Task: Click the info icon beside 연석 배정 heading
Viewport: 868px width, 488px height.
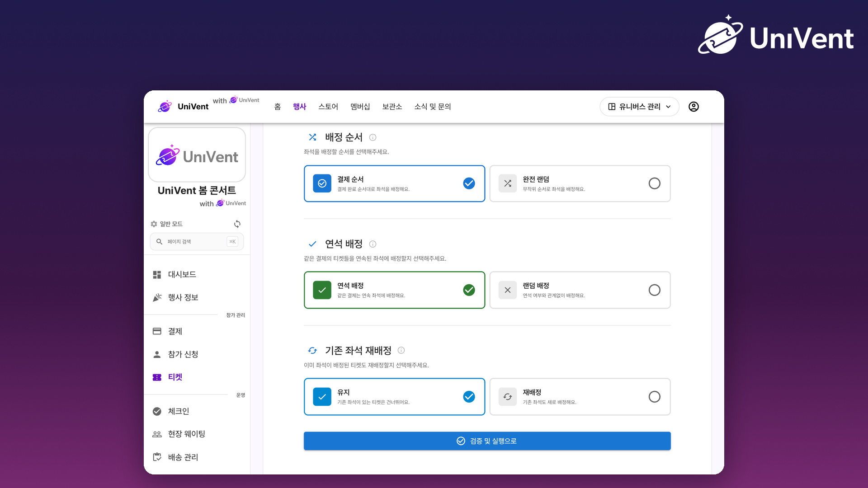Action: 373,244
